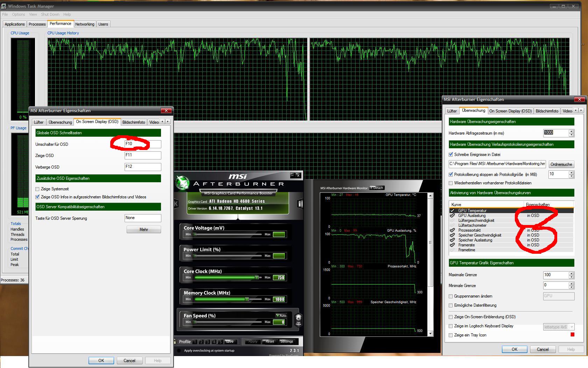Screen dimensions: 588x368
Task: Select profile slot 3 in Afterburner
Action: pos(208,342)
